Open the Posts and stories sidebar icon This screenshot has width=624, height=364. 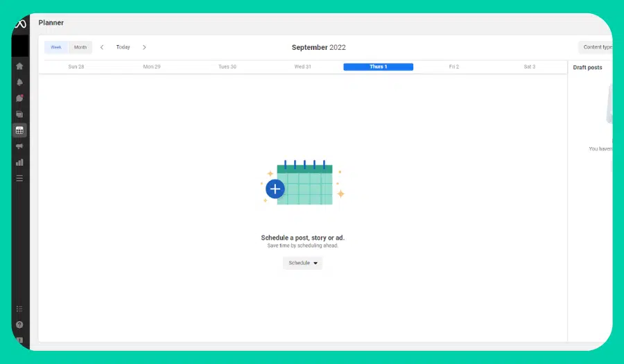point(19,114)
